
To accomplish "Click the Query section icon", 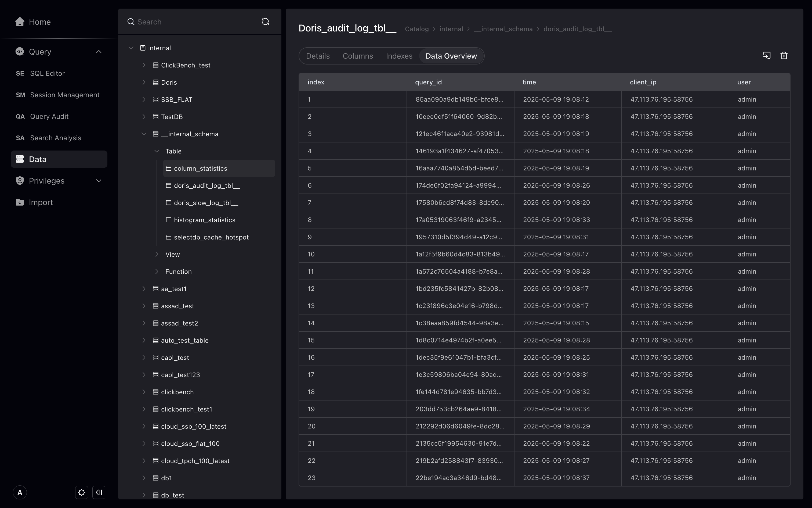I will coord(20,52).
